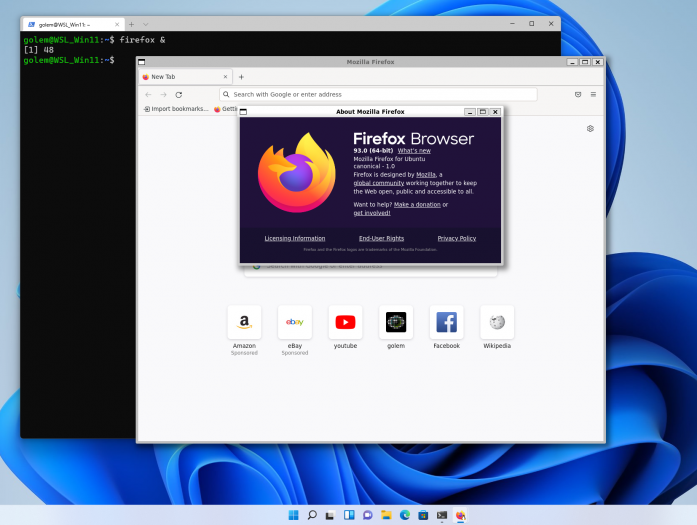
Task: Open a new Firefox tab with plus button
Action: [241, 77]
